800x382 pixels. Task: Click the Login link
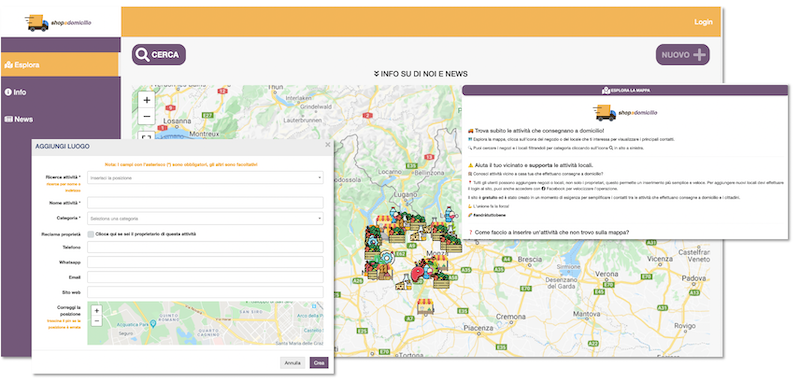tap(703, 22)
